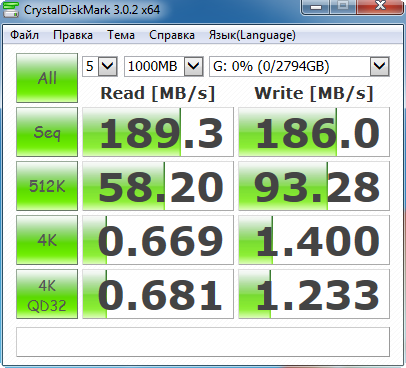
Task: Expand the G: drive selection dropdown
Action: 380,66
